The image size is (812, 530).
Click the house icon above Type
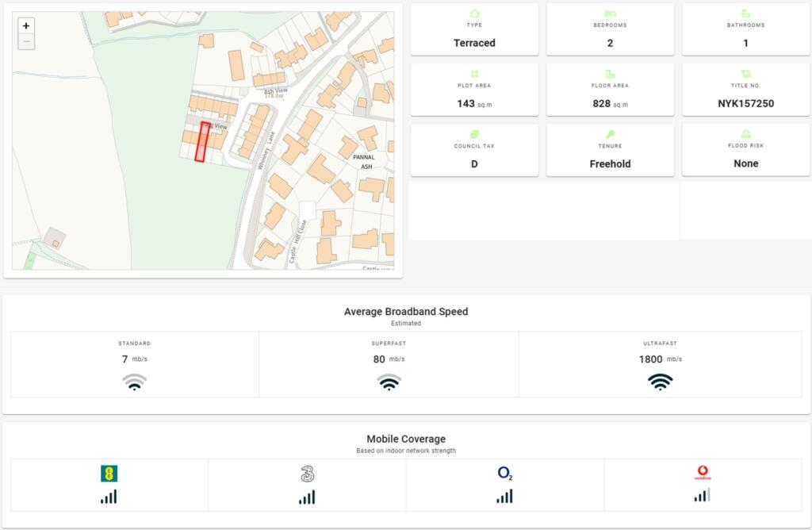click(x=474, y=13)
